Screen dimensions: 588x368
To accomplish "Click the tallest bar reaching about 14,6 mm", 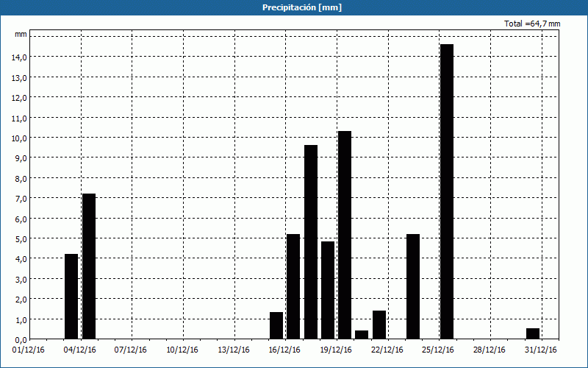I will point(447,191).
